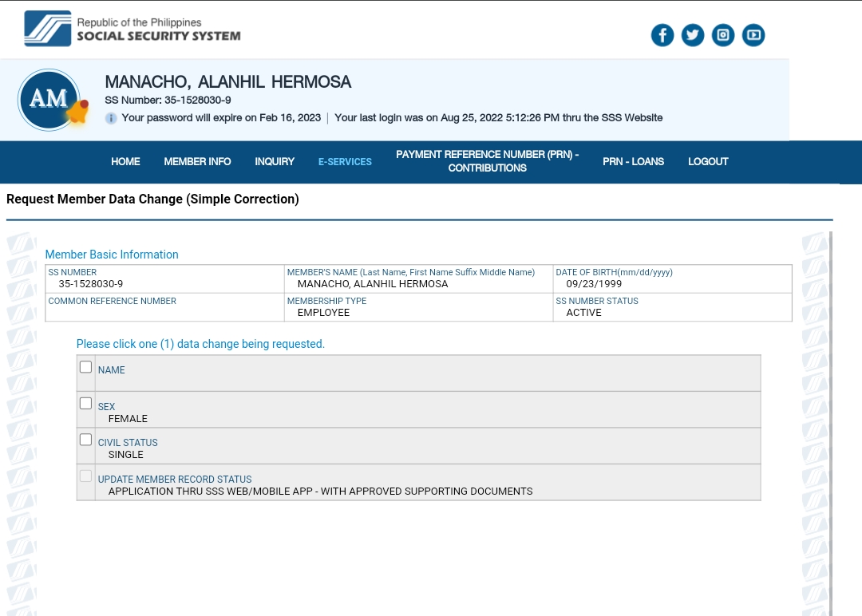Click the disabled Update Member Record Status checkbox

coord(86,476)
